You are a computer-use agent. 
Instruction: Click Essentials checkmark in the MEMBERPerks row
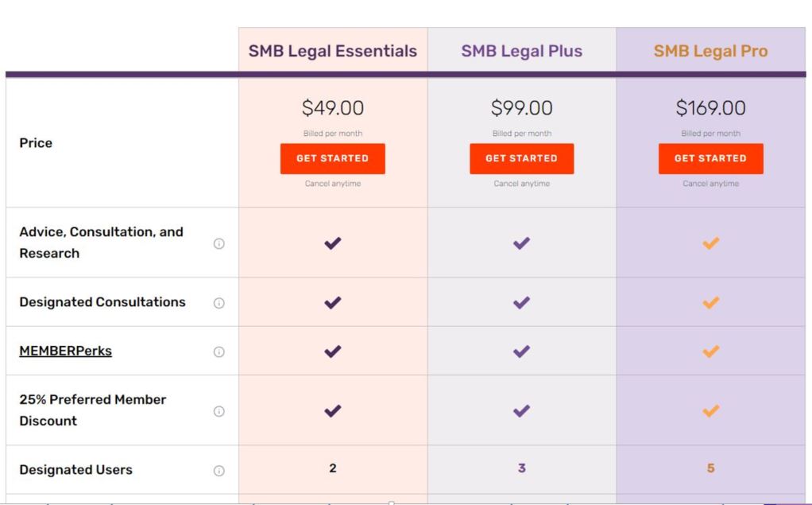click(x=333, y=352)
